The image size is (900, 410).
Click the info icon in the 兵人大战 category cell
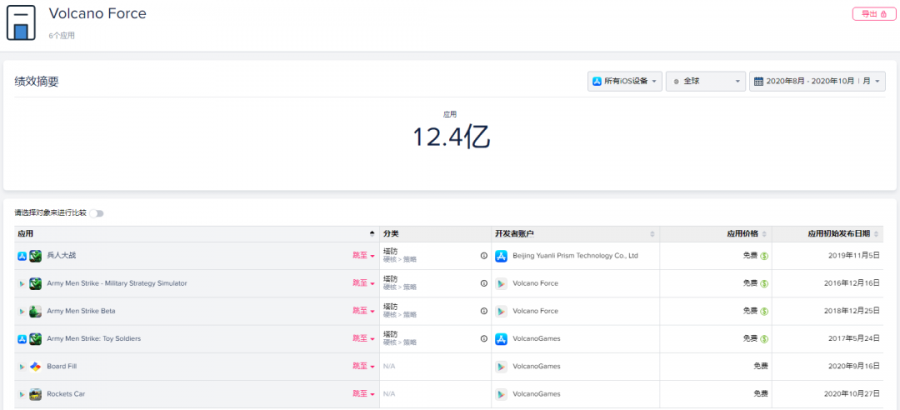pos(484,256)
